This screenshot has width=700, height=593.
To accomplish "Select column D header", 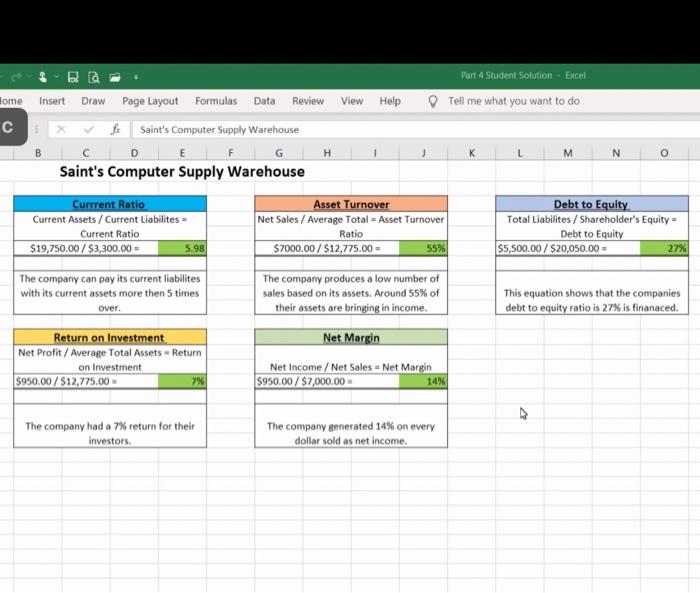I will (x=134, y=153).
